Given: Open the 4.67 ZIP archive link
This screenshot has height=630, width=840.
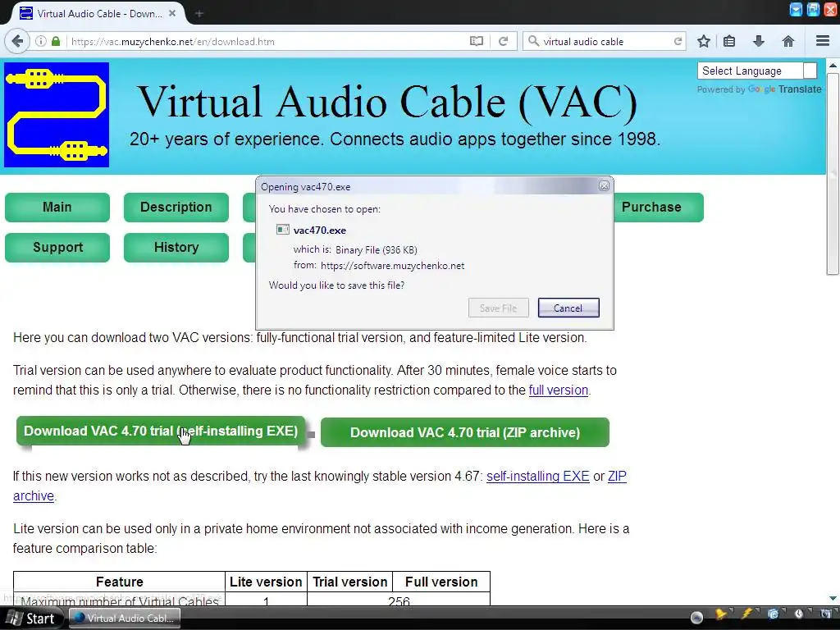Looking at the screenshot, I should point(617,477).
